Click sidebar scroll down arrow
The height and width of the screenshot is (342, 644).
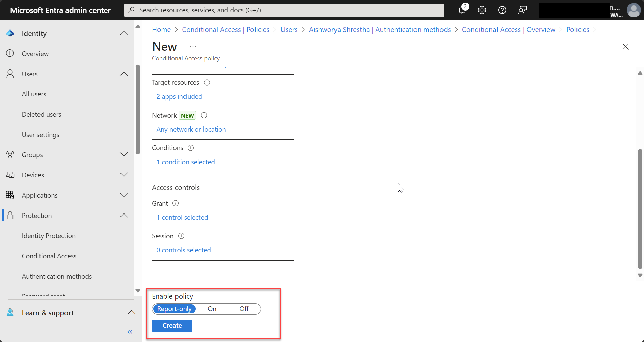point(138,291)
